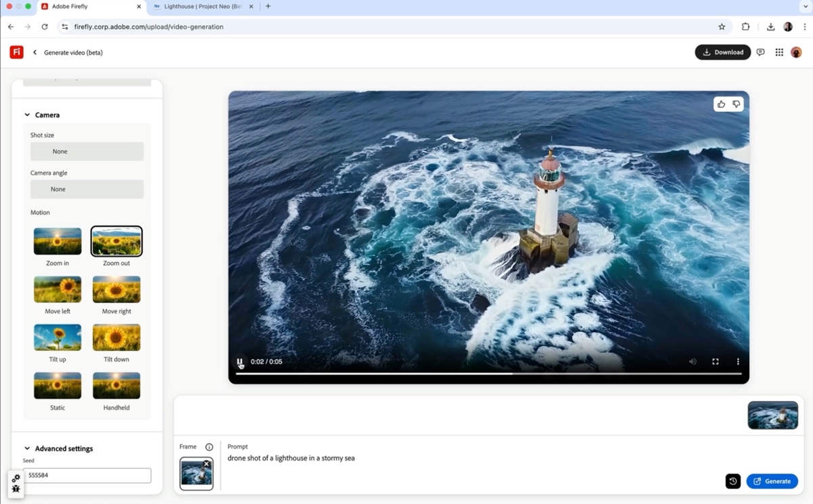The height and width of the screenshot is (504, 813).
Task: Collapse the Advanced settings section
Action: pos(28,448)
